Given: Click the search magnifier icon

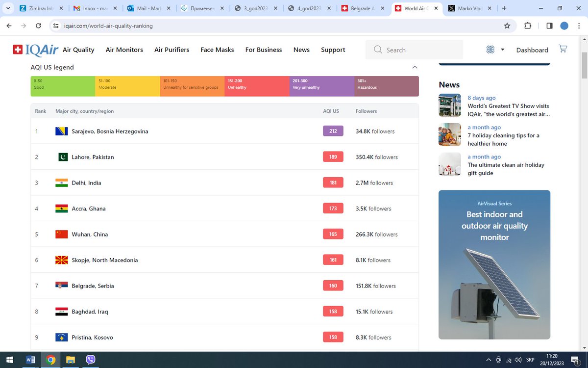Looking at the screenshot, I should point(378,50).
